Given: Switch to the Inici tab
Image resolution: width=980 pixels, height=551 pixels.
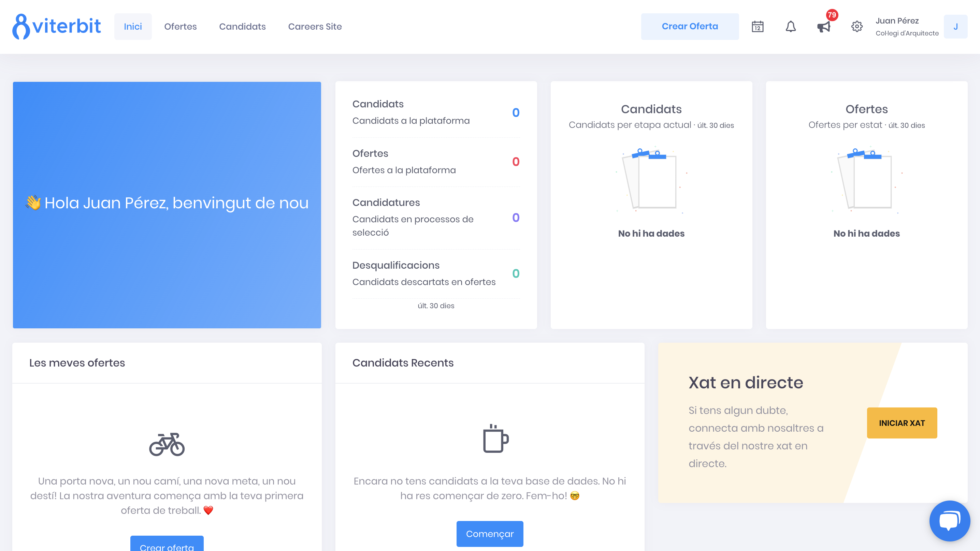Looking at the screenshot, I should (x=133, y=27).
